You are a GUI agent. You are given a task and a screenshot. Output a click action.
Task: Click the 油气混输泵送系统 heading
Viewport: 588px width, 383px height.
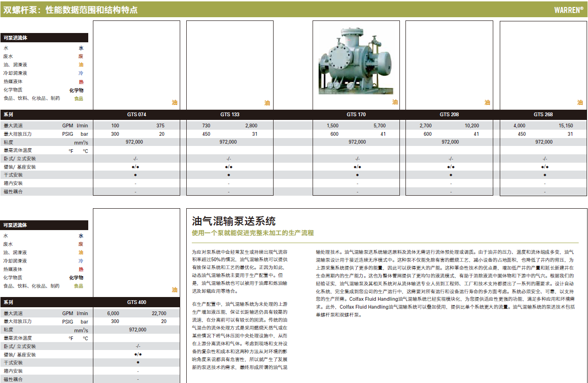coord(234,221)
